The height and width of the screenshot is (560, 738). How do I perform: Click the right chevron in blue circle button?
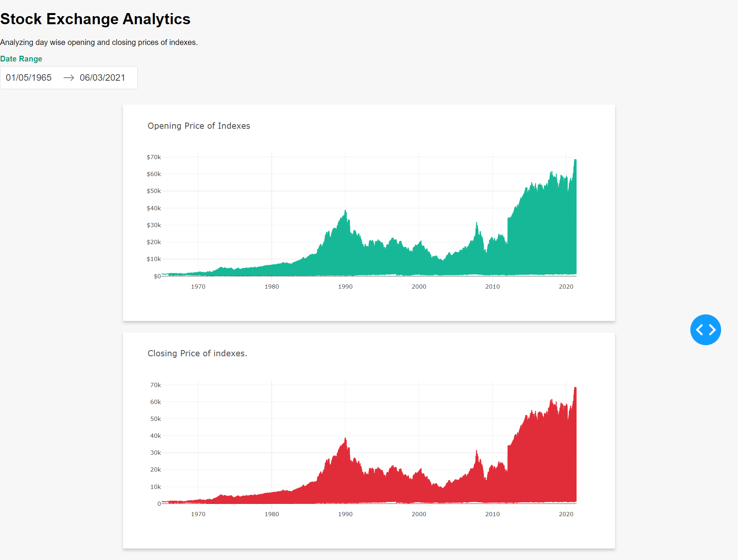(x=711, y=329)
